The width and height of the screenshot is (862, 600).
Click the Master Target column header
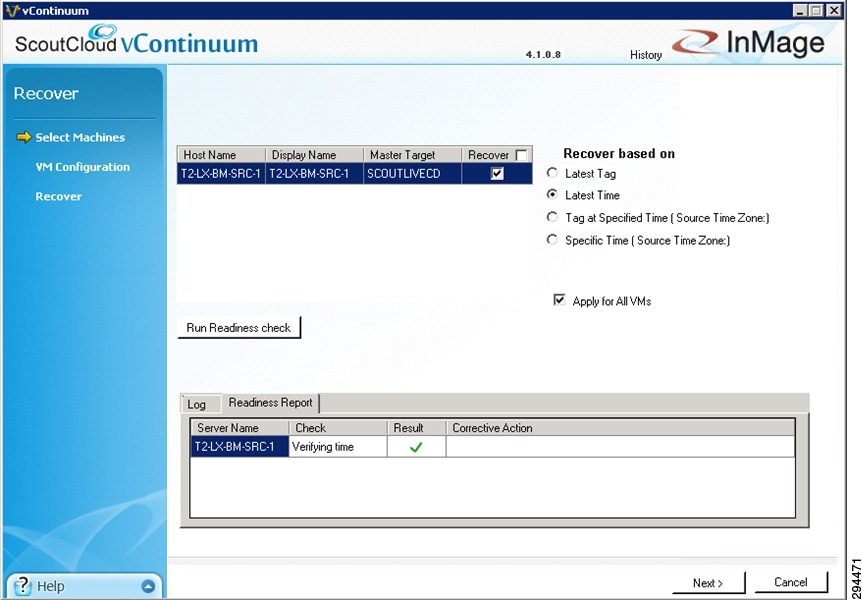point(412,155)
